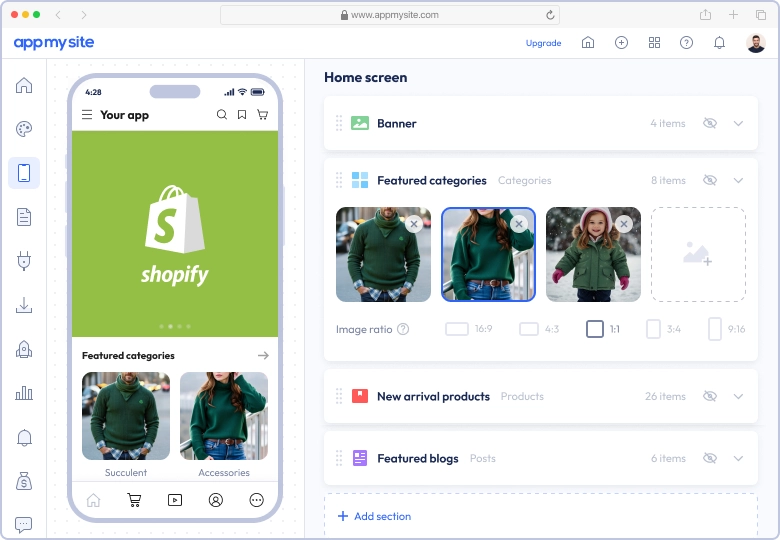The image size is (780, 540).
Task: Tap the bookmark icon in phone preview
Action: [x=242, y=115]
